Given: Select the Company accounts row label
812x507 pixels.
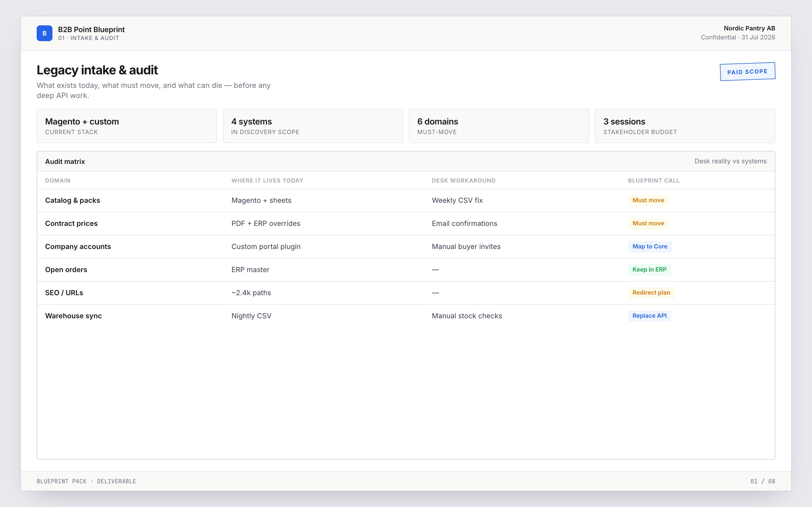Looking at the screenshot, I should click(78, 246).
